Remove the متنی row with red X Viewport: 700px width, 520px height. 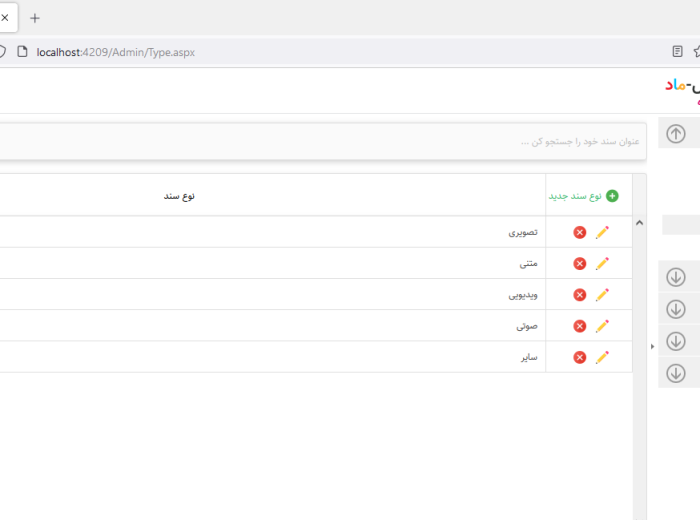coord(580,264)
